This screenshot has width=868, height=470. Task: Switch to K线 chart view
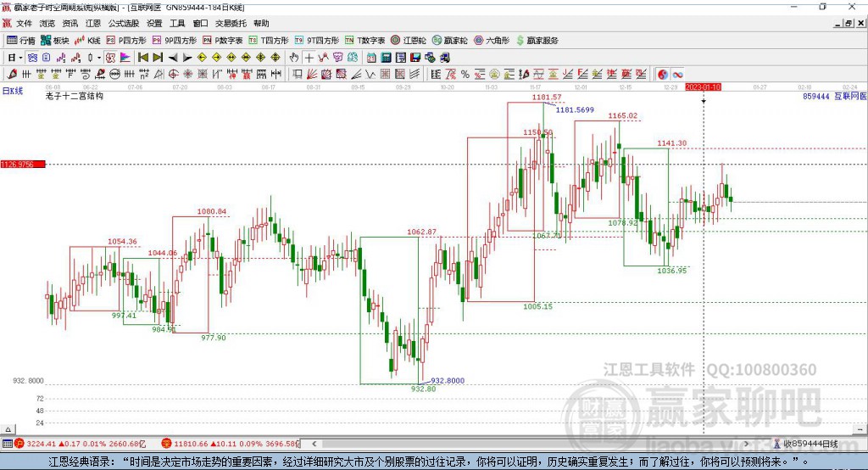[87, 41]
